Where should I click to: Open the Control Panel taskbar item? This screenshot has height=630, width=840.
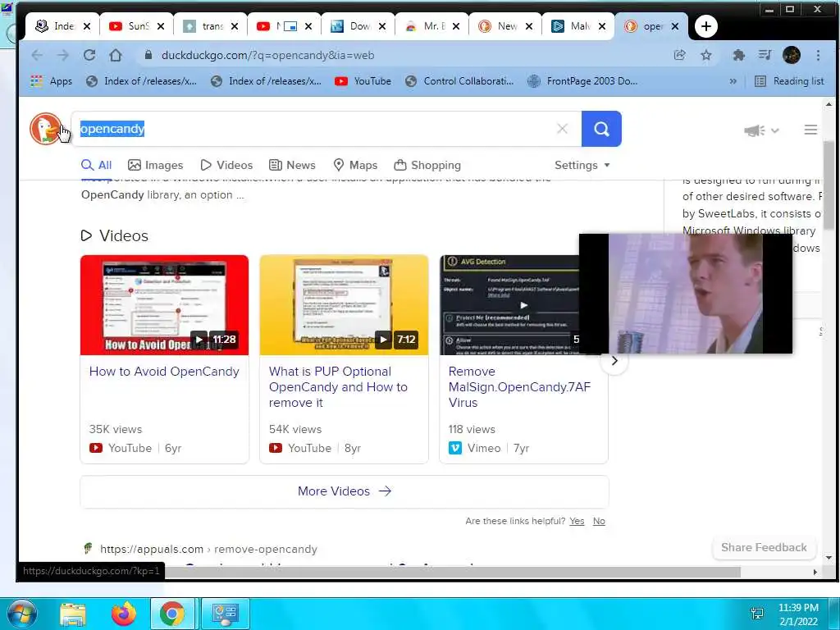tap(225, 614)
